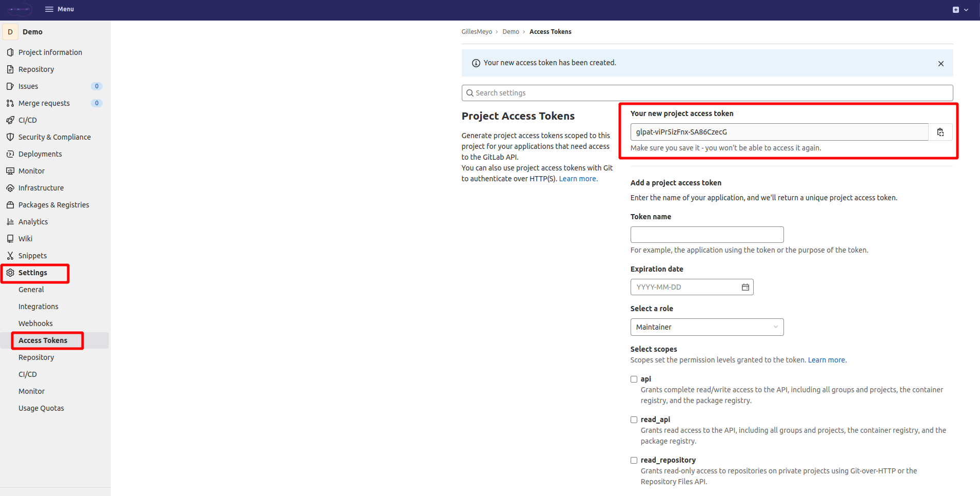Click the Token name input field
The image size is (980, 496).
pos(707,235)
